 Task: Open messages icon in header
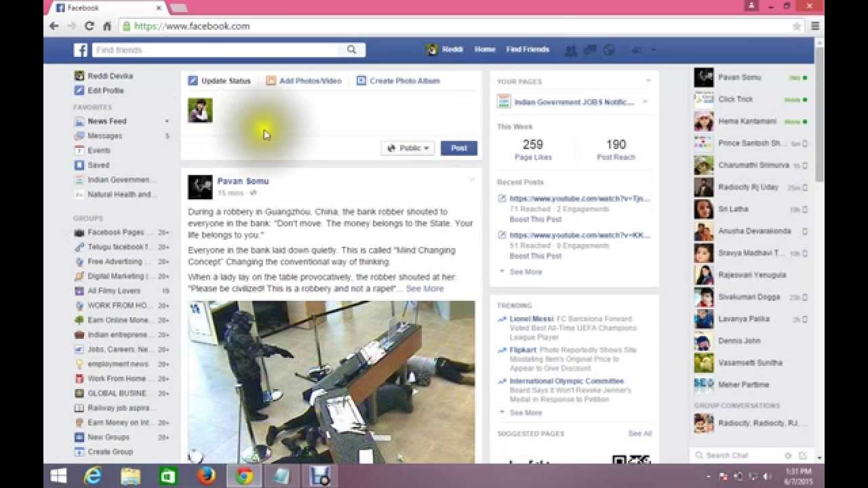[590, 50]
